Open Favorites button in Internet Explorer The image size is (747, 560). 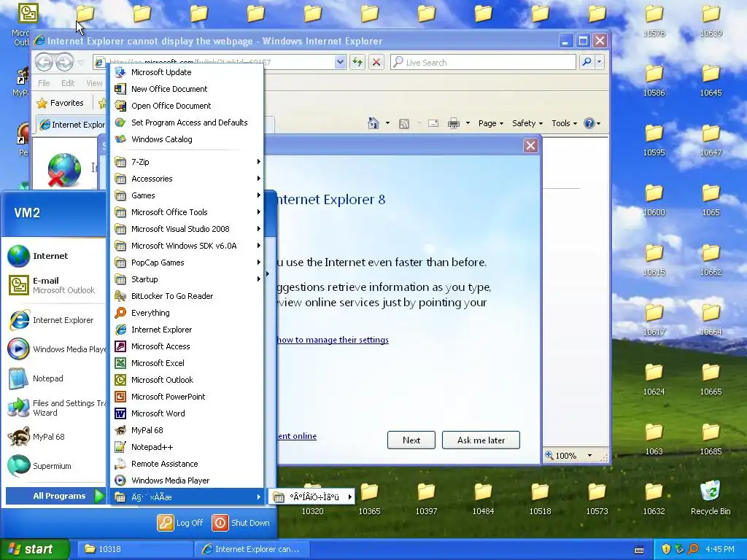point(60,103)
